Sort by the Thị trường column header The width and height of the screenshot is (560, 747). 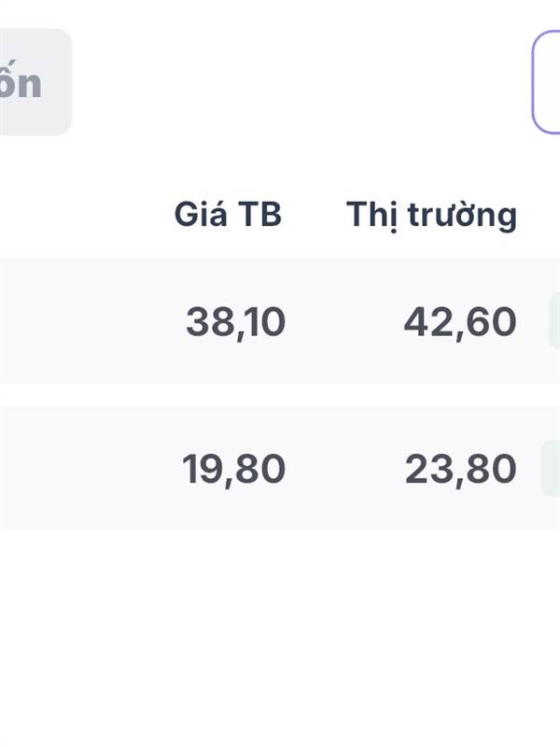click(431, 216)
